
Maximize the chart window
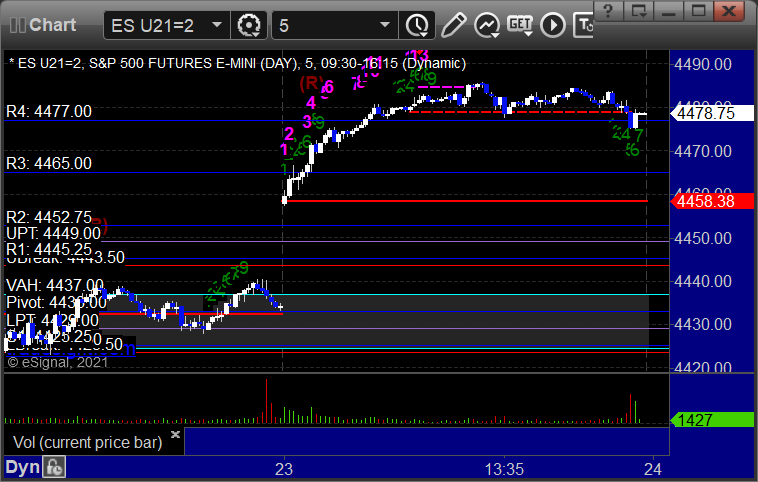point(699,11)
